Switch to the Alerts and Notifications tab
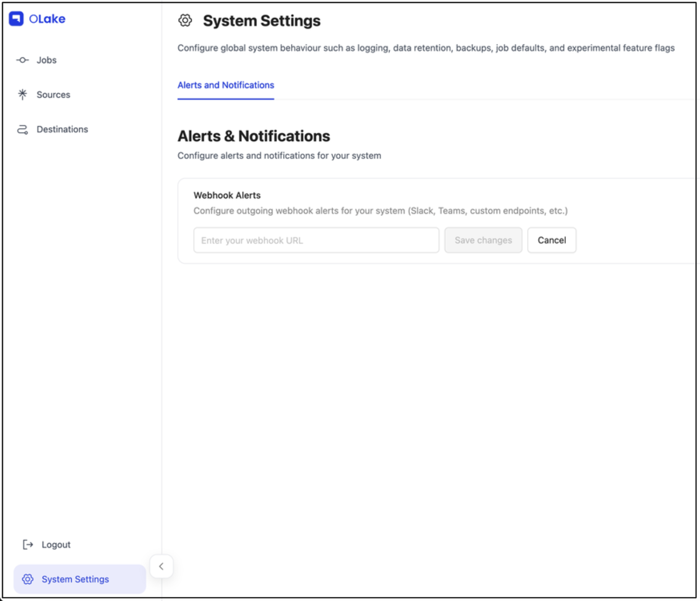This screenshot has width=700, height=601. tap(225, 85)
